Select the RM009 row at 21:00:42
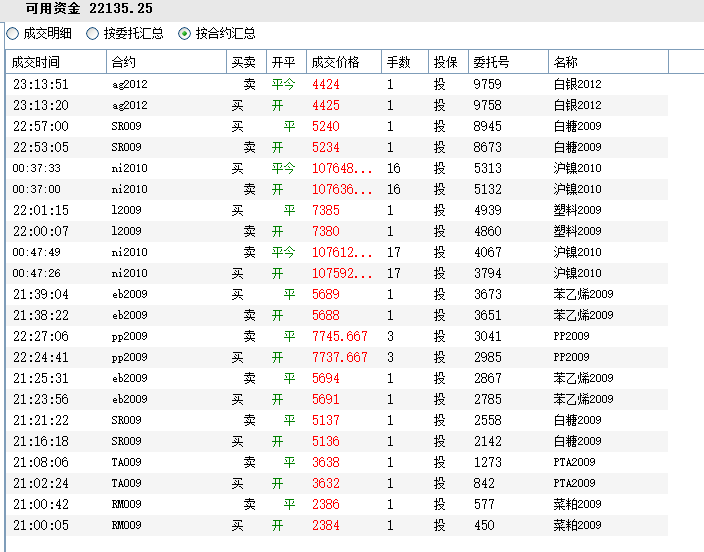The image size is (704, 552). point(337,504)
